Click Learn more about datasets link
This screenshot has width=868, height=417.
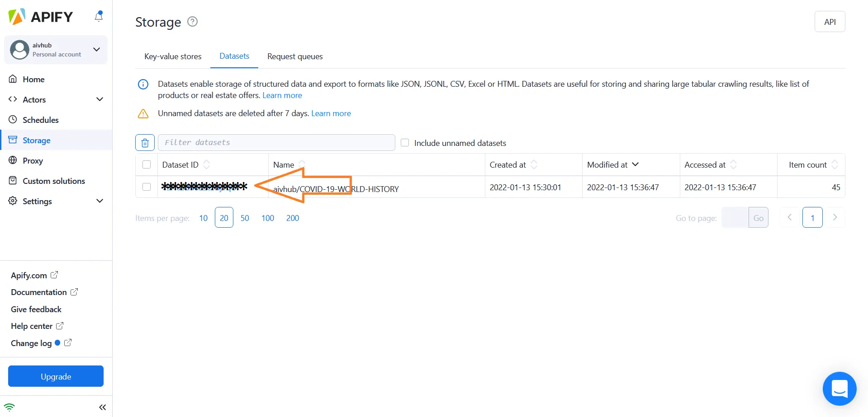(x=282, y=95)
